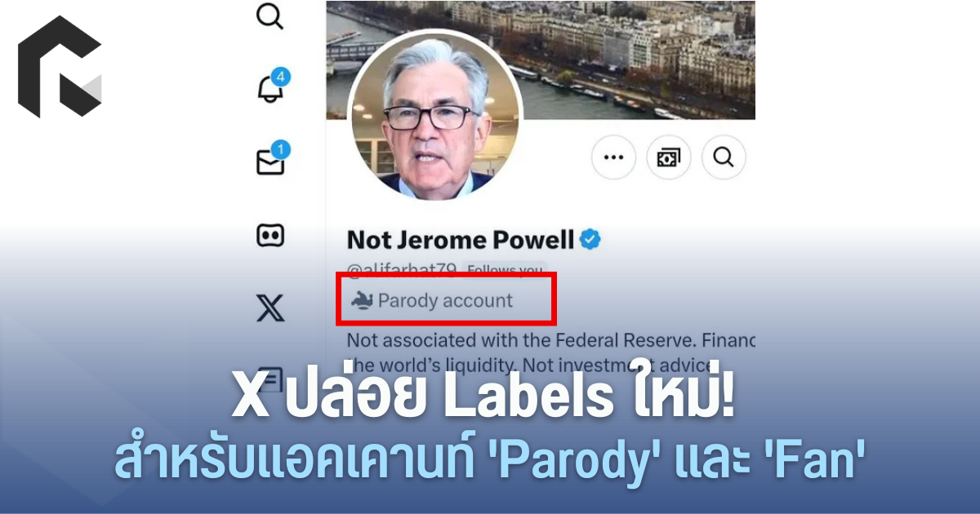Open the three-dot More options button
This screenshot has height=514, width=980.
tap(612, 157)
